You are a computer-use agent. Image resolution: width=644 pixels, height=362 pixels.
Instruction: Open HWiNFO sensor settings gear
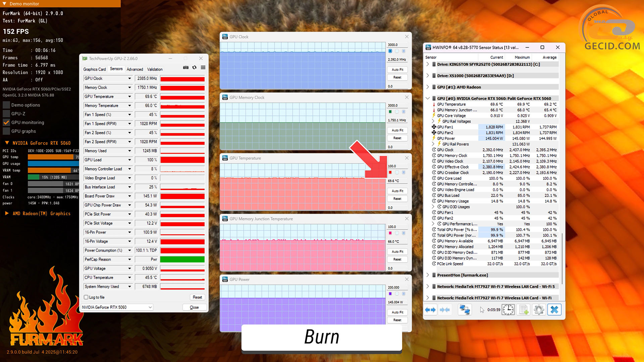click(539, 310)
